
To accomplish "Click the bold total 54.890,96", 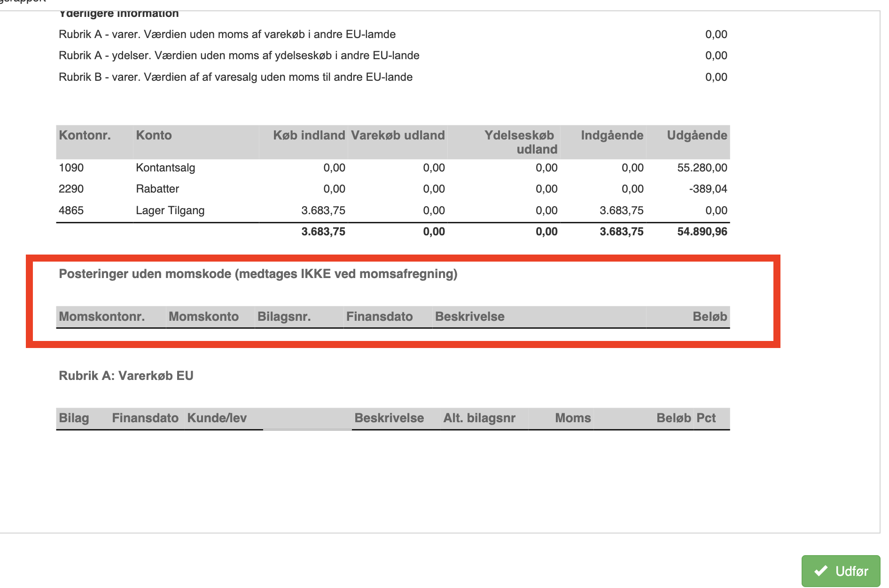I will coord(702,232).
